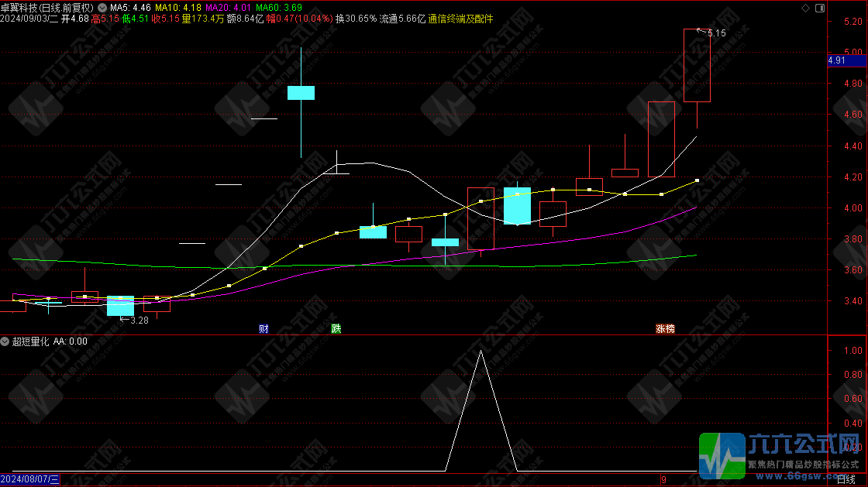Click the 4.60 price axis label
This screenshot has width=868, height=487.
tap(853, 115)
